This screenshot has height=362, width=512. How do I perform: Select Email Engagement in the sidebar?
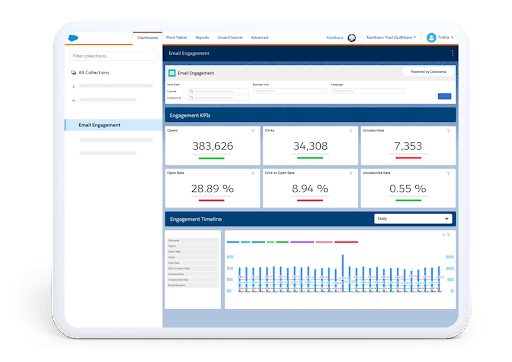coord(113,125)
